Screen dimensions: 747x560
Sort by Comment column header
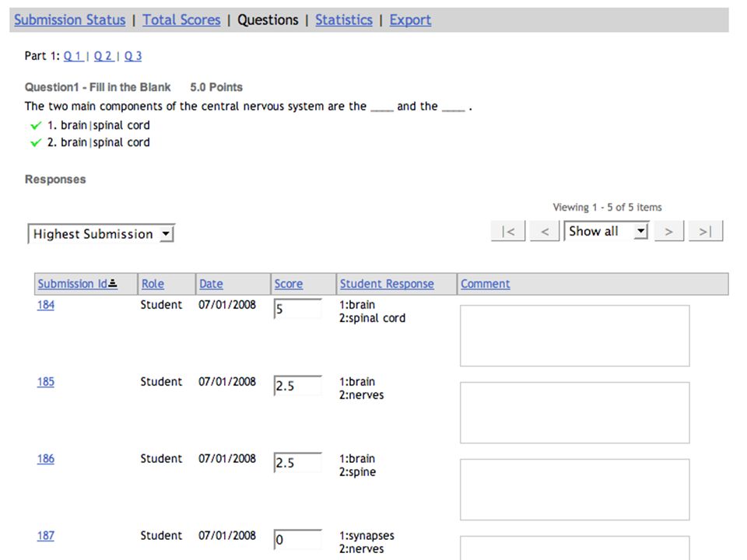[x=485, y=284]
